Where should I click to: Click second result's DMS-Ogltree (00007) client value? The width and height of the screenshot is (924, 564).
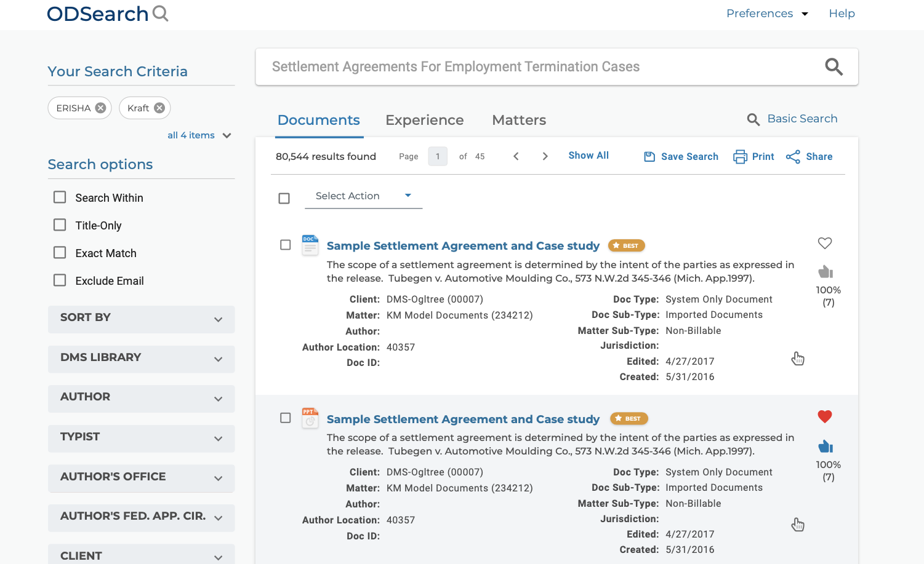tap(435, 472)
